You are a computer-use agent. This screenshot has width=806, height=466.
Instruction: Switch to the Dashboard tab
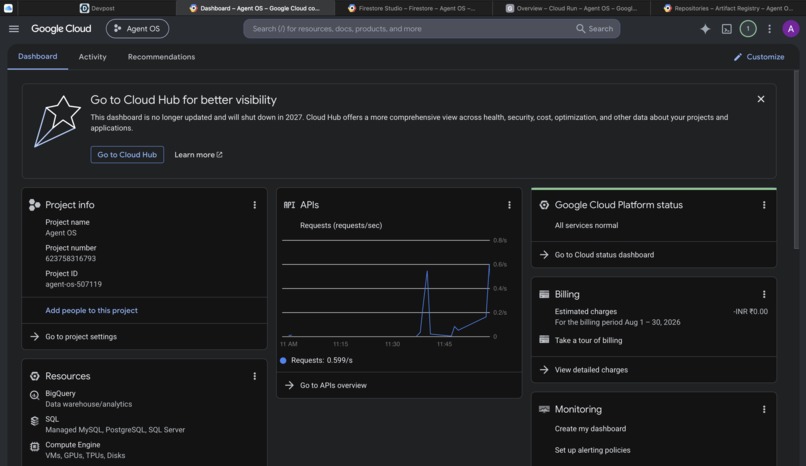point(38,57)
